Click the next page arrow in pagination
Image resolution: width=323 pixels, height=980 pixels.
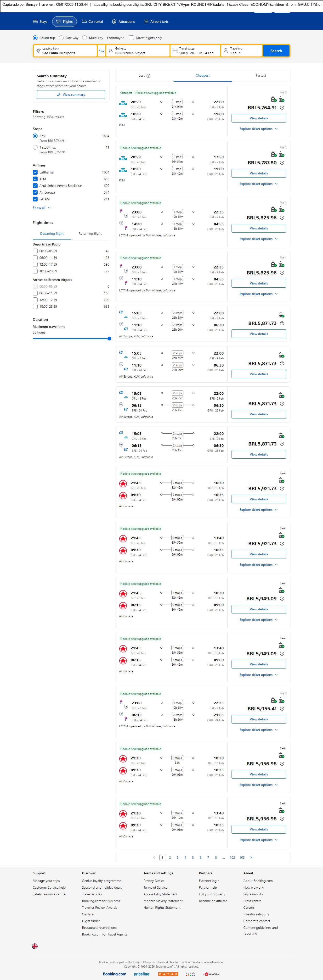coord(251,857)
